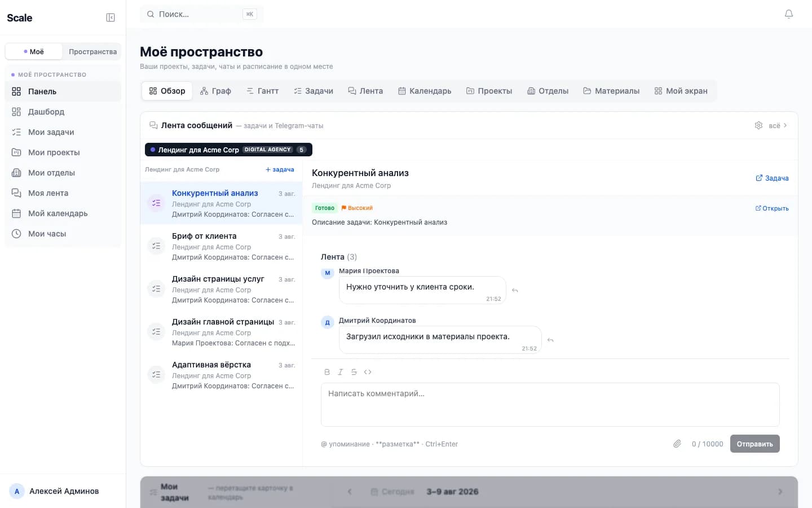Click the Высокий priority flag
The image size is (812, 508).
[357, 208]
